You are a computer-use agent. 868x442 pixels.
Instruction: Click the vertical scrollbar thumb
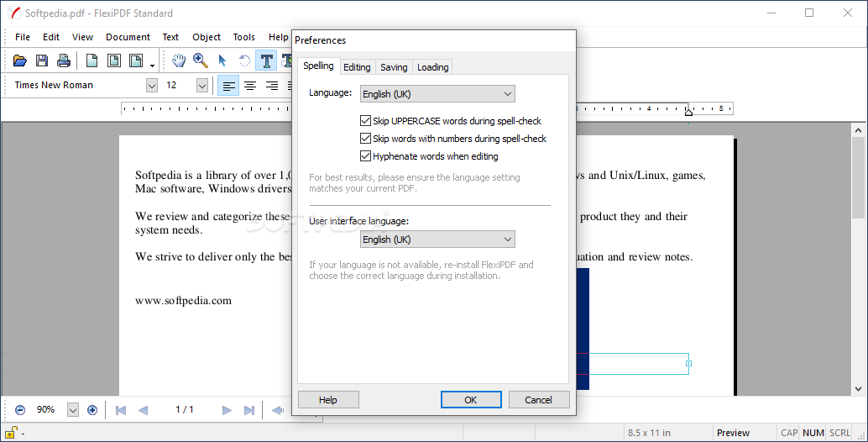(x=858, y=178)
